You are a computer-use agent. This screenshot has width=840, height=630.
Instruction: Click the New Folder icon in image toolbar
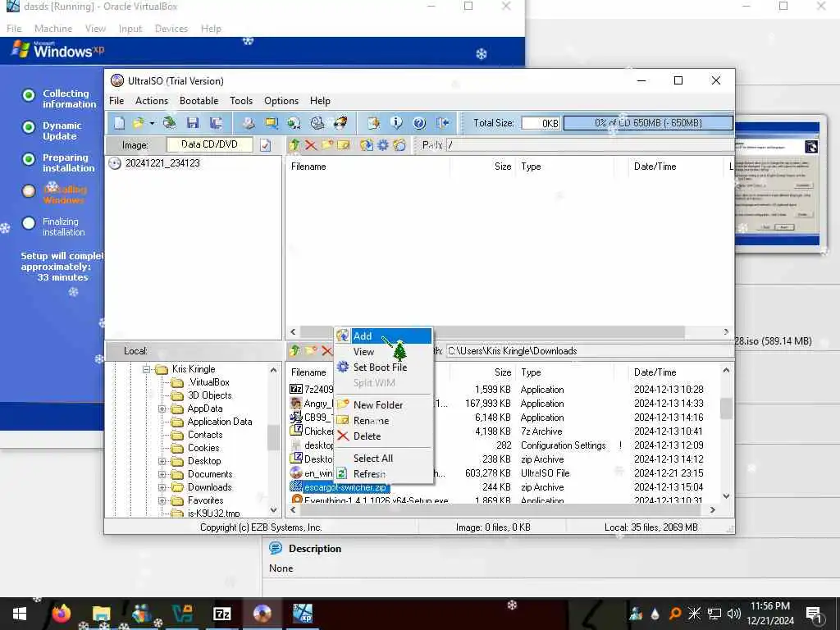[327, 144]
